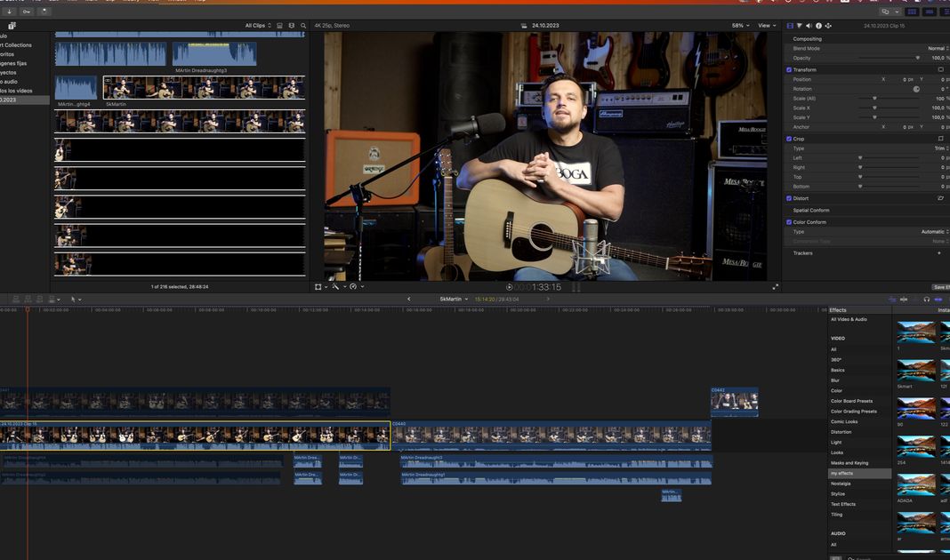
Task: Open the Audio inspector speaker icon
Action: tap(809, 26)
